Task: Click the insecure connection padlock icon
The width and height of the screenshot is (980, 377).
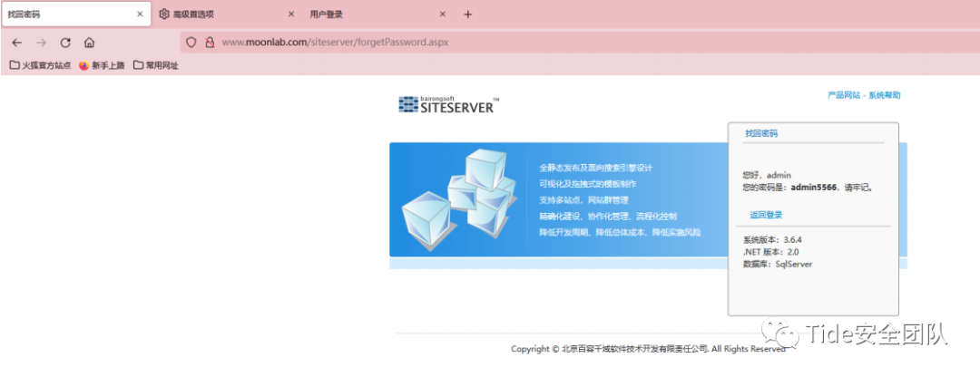Action: (x=210, y=43)
